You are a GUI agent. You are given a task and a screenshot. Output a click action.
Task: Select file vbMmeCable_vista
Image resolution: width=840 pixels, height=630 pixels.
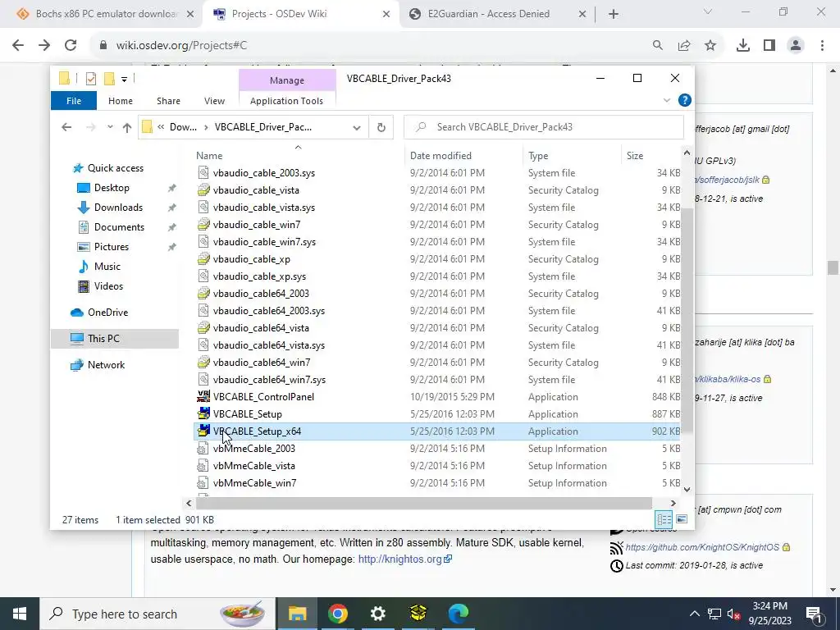[254, 466]
